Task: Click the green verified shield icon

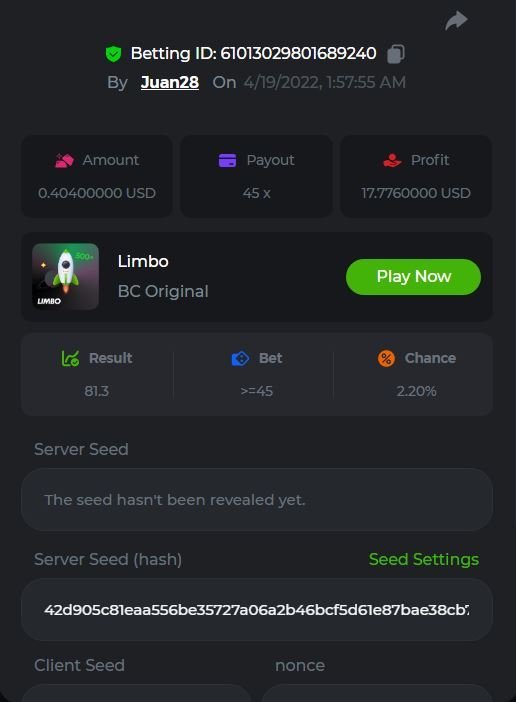Action: (x=114, y=54)
